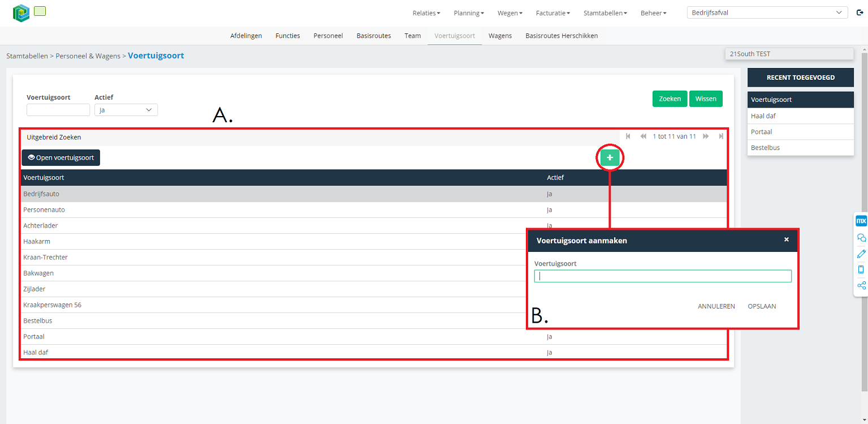This screenshot has height=424, width=868.
Task: Click the 21South TEST box
Action: click(789, 54)
